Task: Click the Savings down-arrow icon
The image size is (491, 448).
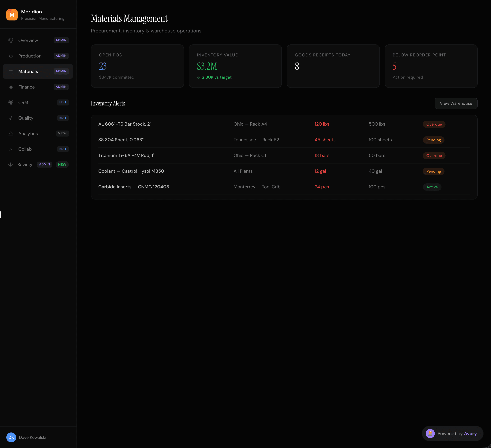Action: [10, 165]
